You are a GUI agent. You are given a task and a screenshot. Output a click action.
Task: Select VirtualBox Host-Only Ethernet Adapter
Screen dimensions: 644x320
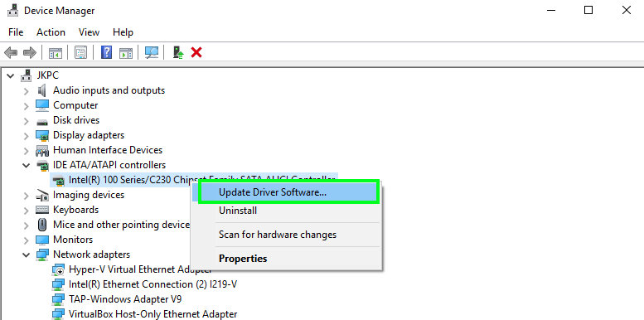tap(153, 314)
